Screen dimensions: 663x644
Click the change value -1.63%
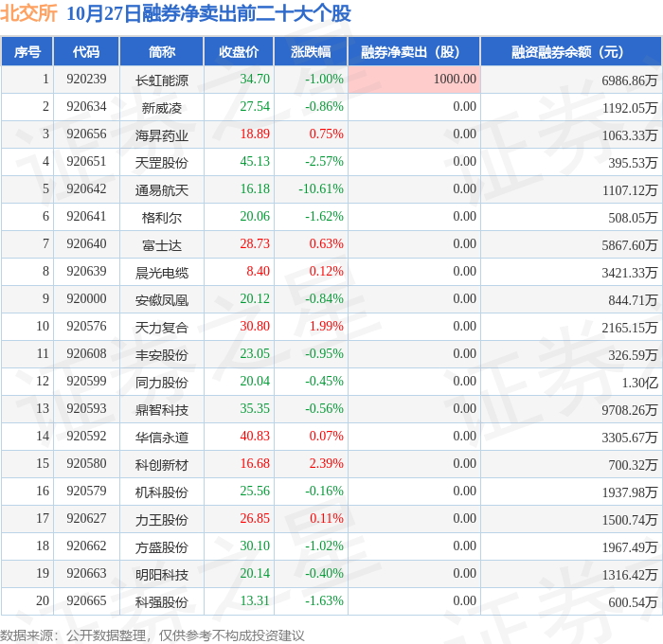point(324,601)
